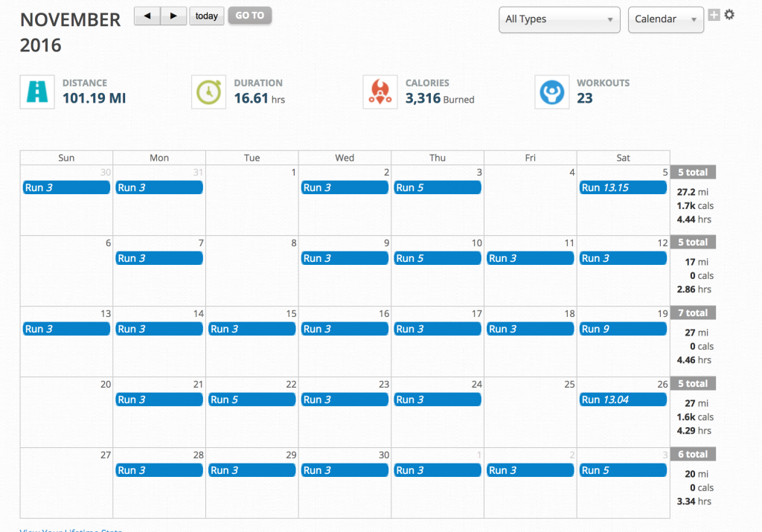Open the Run 3 entry on Nov 30
Image resolution: width=762 pixels, height=532 pixels.
[345, 470]
